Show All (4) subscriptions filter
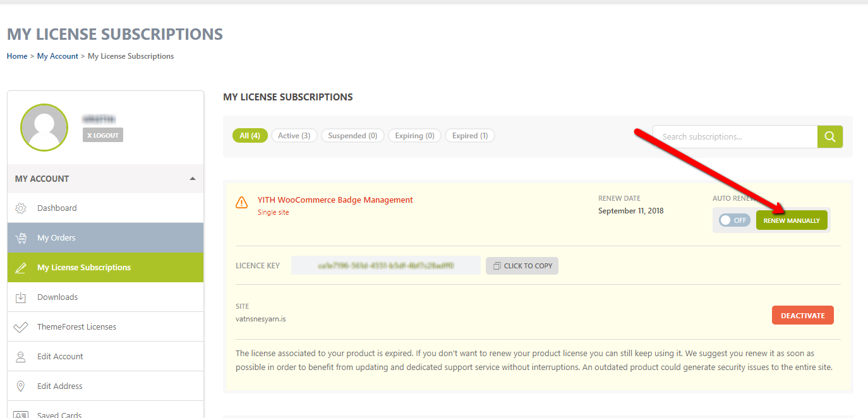The height and width of the screenshot is (418, 868). (250, 136)
